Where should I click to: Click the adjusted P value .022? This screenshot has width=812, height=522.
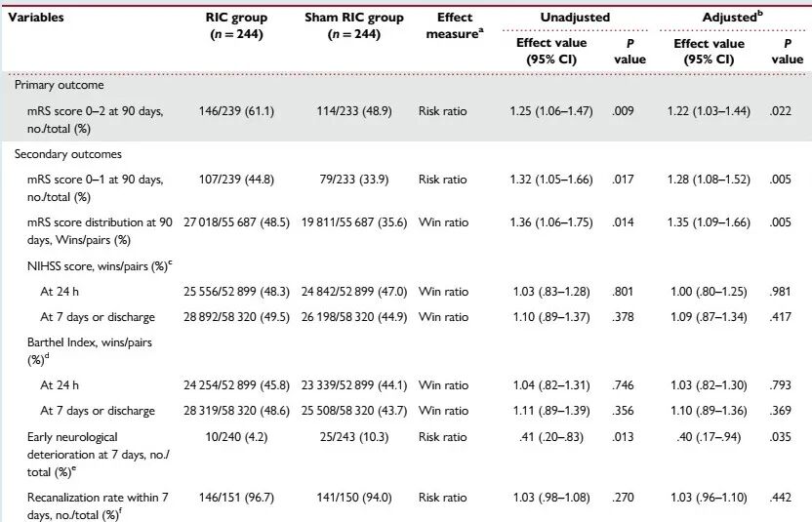coord(781,111)
